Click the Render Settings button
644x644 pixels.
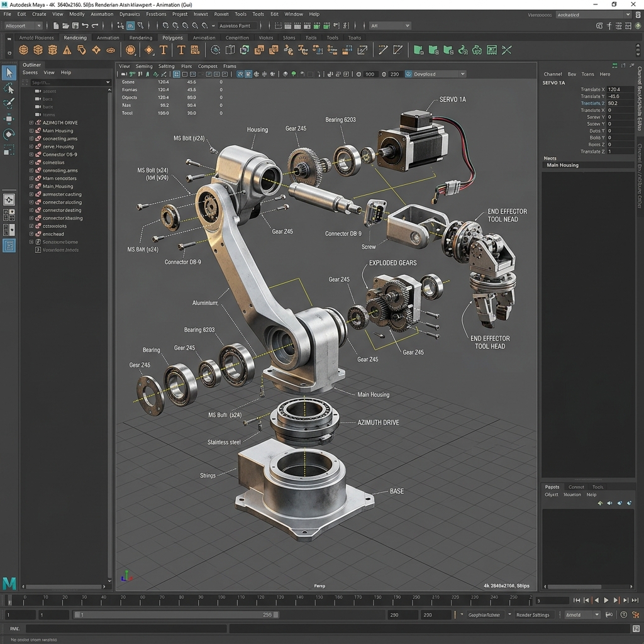tap(532, 615)
